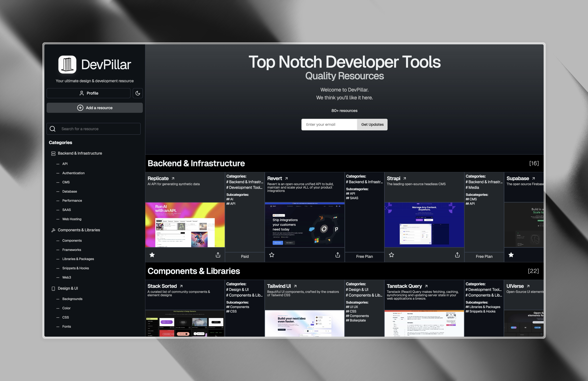Click the DevPillar pillar logo icon
588x381 pixels.
(x=67, y=64)
